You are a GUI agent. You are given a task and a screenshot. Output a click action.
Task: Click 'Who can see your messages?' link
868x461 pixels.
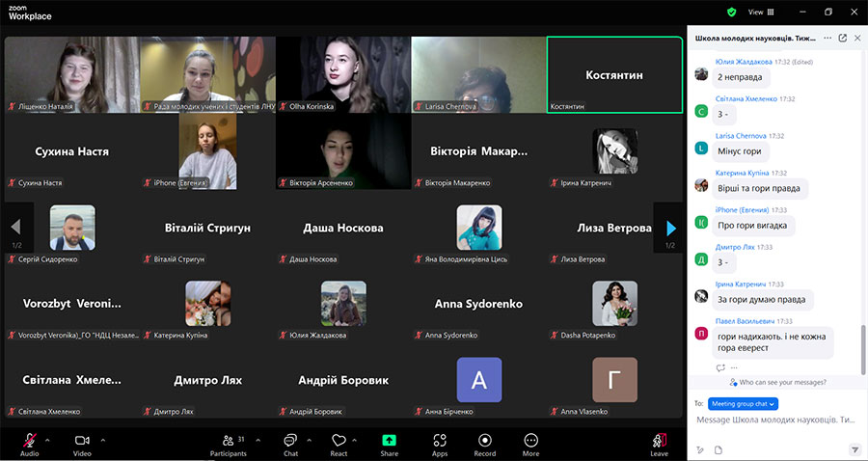[x=783, y=382]
